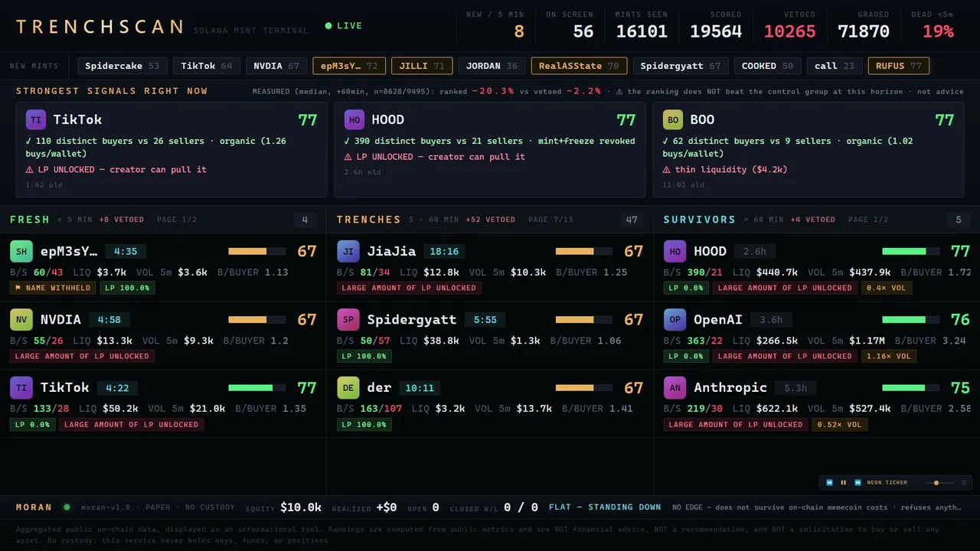980x551 pixels.
Task: Open the SURVIVORS column header
Action: (x=700, y=220)
